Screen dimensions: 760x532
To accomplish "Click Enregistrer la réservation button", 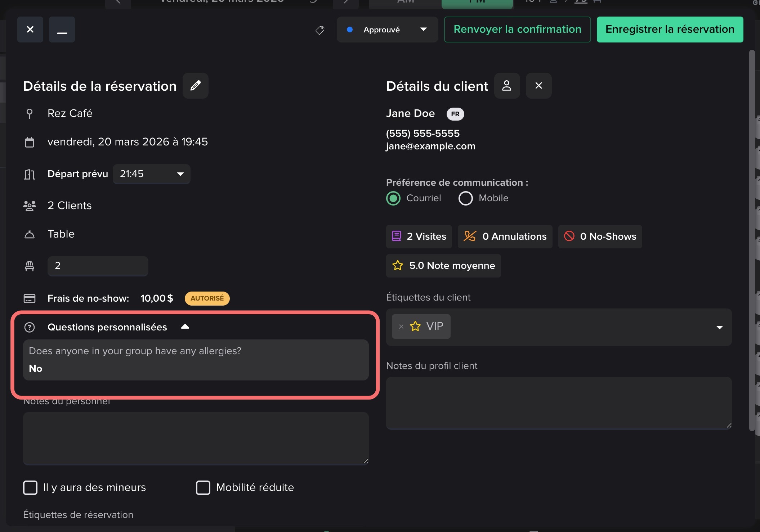I will pos(670,30).
